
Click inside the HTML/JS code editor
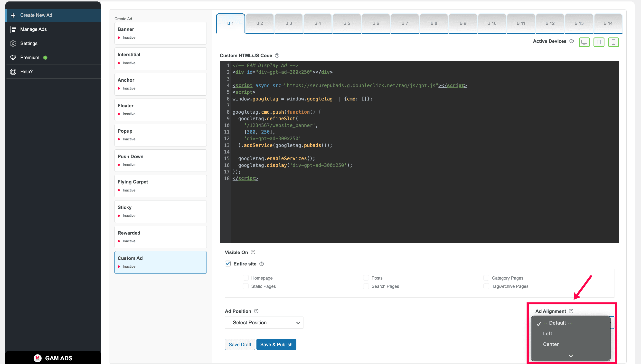click(419, 152)
